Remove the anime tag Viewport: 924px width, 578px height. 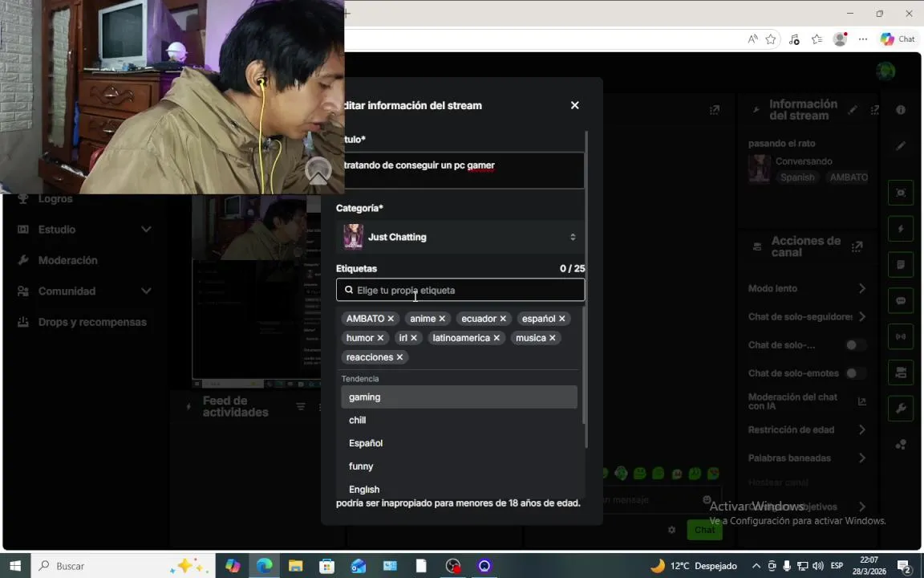(442, 319)
